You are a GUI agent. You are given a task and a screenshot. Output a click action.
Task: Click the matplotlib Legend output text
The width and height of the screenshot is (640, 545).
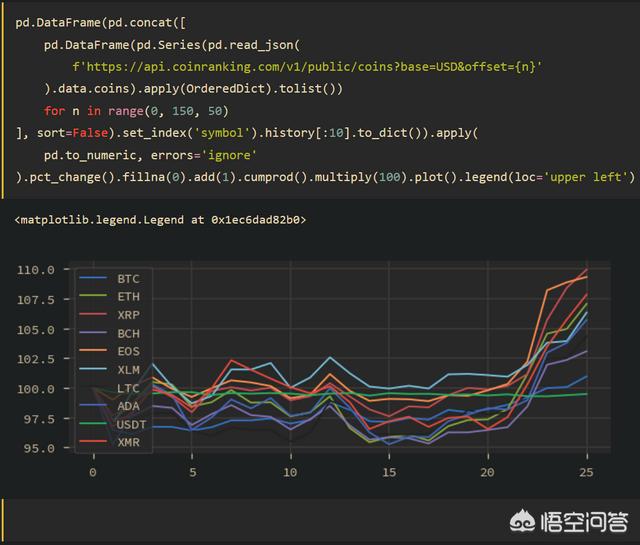click(161, 219)
